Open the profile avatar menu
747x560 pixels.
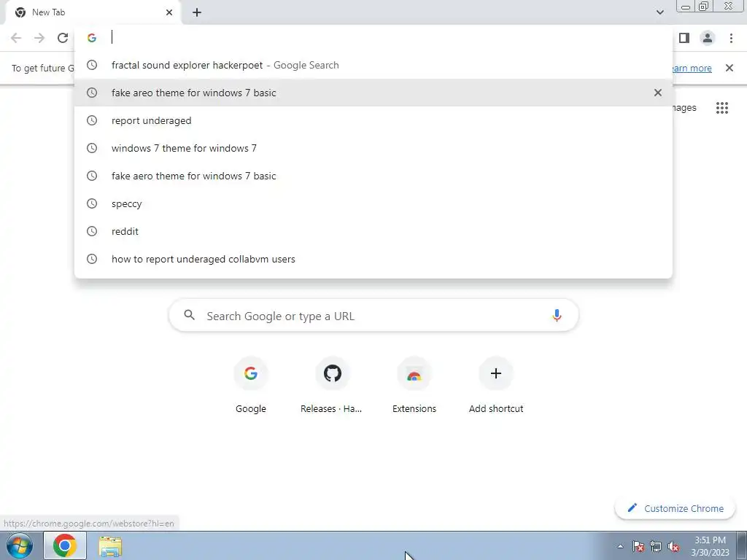point(708,38)
